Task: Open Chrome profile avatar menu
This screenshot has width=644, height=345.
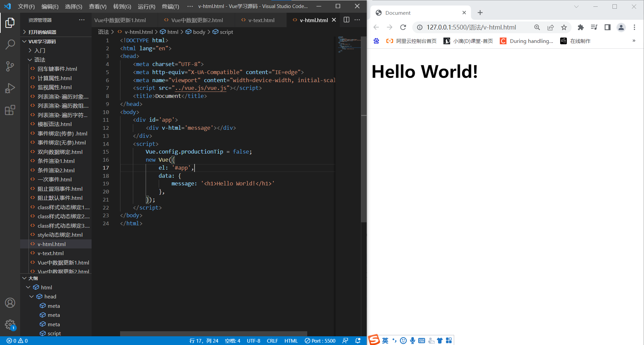Action: 621,27
